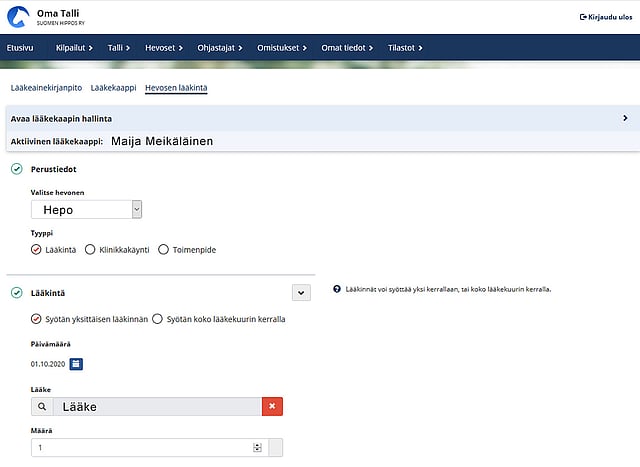Go to Lääkeainekirjanpito tab
640x467 pixels.
tap(46, 88)
